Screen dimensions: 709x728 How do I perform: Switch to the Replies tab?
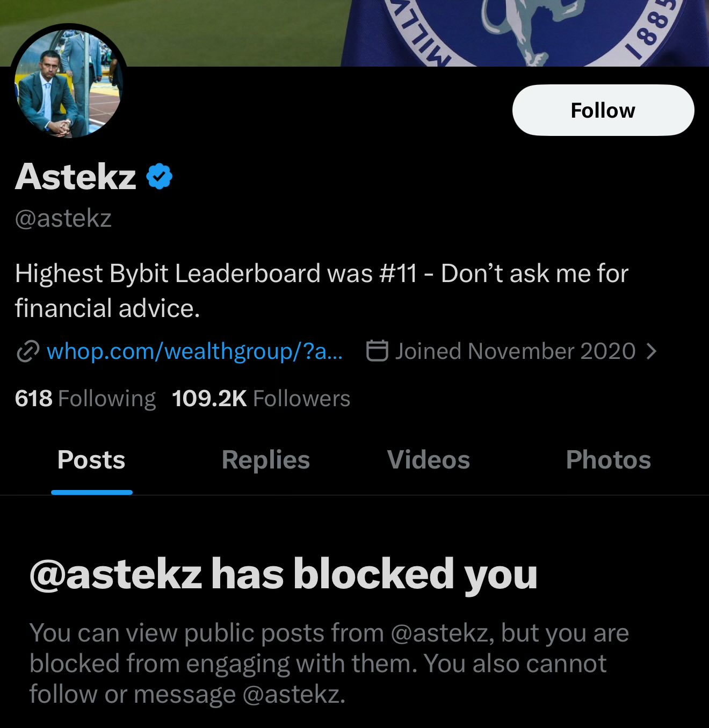(x=266, y=460)
